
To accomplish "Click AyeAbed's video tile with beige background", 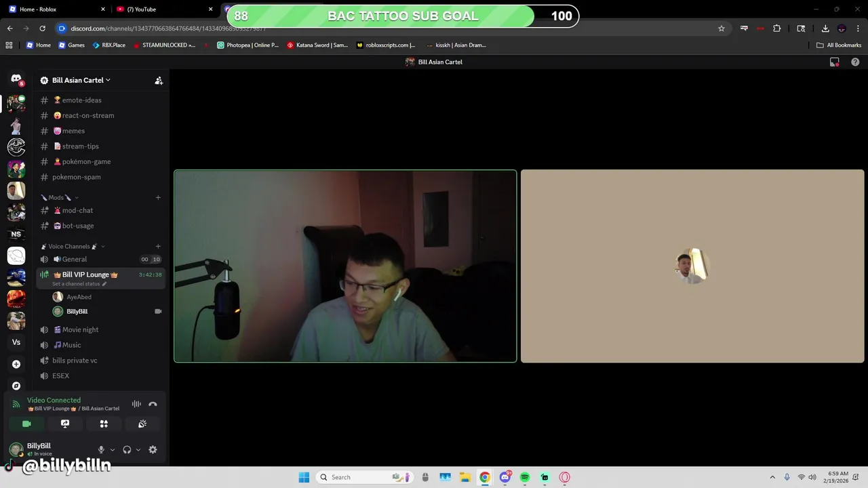I will tap(692, 266).
